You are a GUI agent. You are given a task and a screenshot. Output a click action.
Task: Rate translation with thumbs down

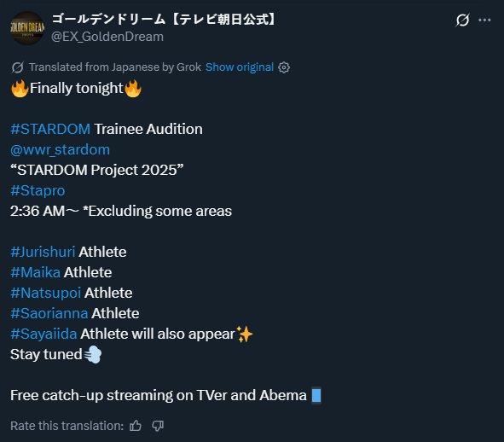158,426
